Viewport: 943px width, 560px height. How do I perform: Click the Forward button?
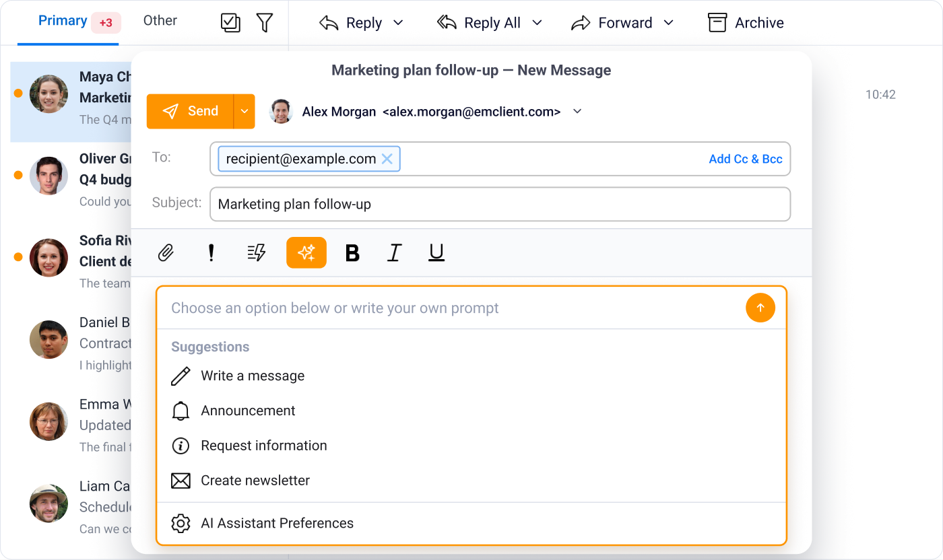click(x=612, y=23)
